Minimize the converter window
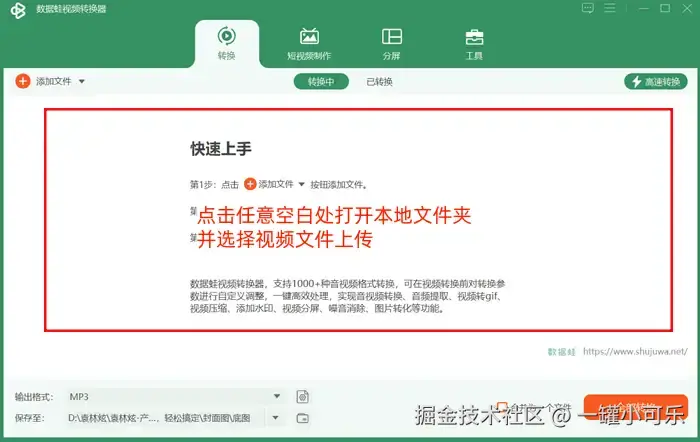 643,8
